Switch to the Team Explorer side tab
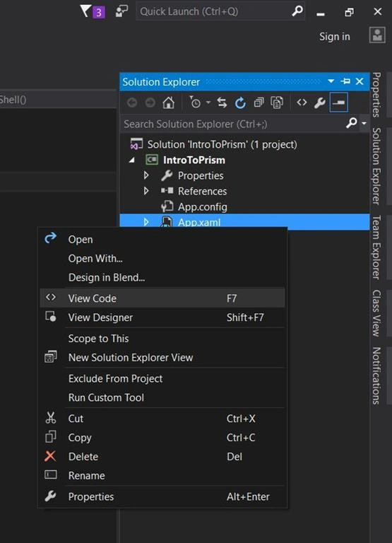 [x=376, y=247]
